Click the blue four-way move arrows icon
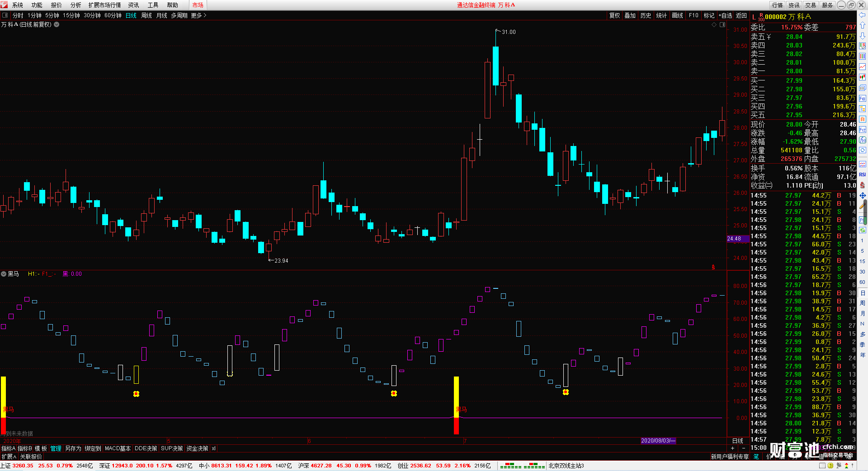 (863, 196)
